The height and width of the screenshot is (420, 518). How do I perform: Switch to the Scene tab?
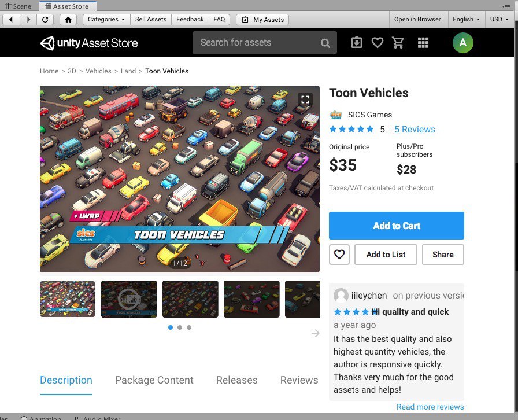(18, 6)
